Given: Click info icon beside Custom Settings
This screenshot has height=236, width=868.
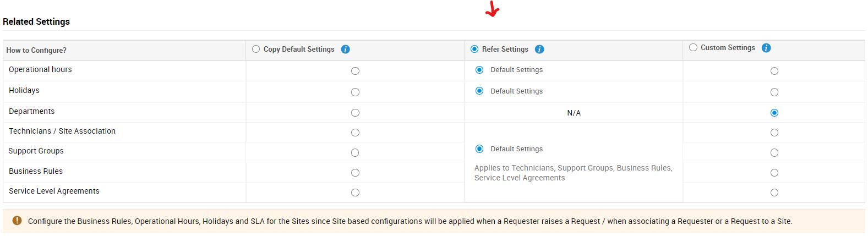Looking at the screenshot, I should pyautogui.click(x=766, y=48).
